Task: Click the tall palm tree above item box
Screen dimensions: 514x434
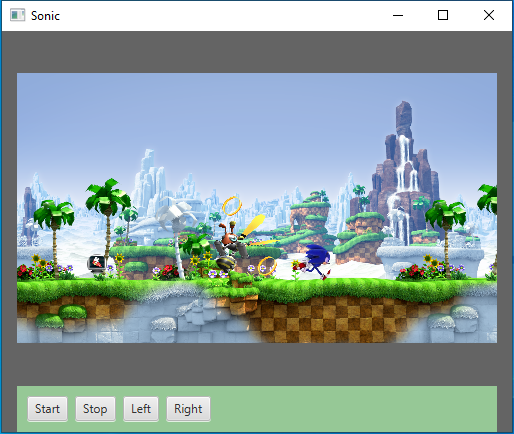Action: pyautogui.click(x=107, y=213)
